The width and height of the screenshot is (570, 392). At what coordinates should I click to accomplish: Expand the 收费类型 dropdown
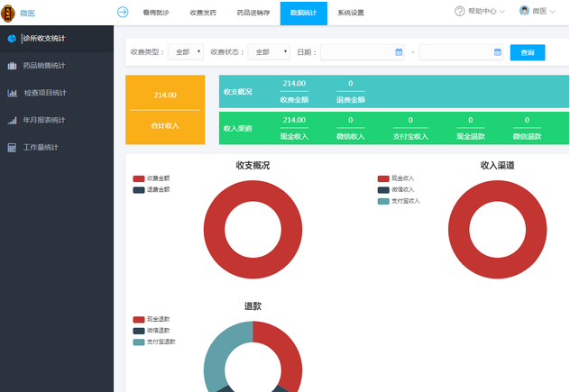(x=186, y=52)
